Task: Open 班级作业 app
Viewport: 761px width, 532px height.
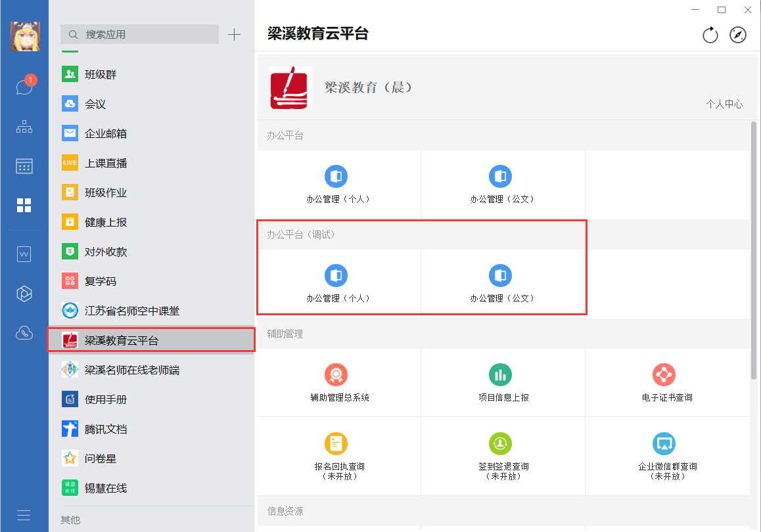Action: point(151,192)
